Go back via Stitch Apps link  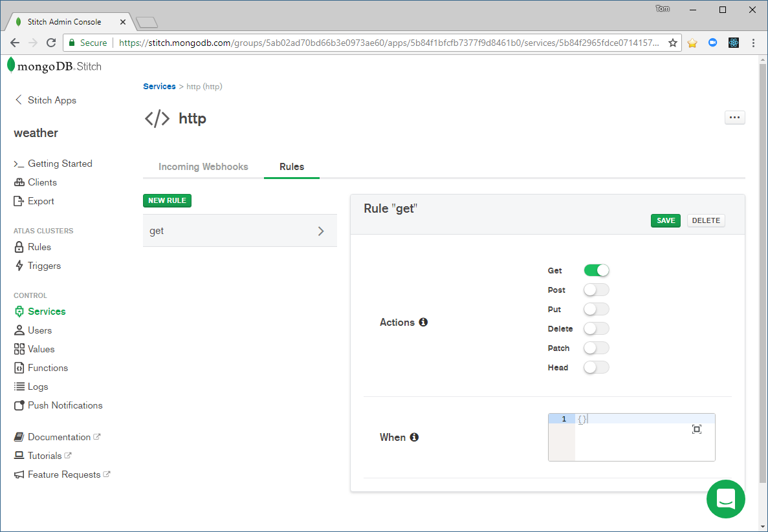[52, 100]
